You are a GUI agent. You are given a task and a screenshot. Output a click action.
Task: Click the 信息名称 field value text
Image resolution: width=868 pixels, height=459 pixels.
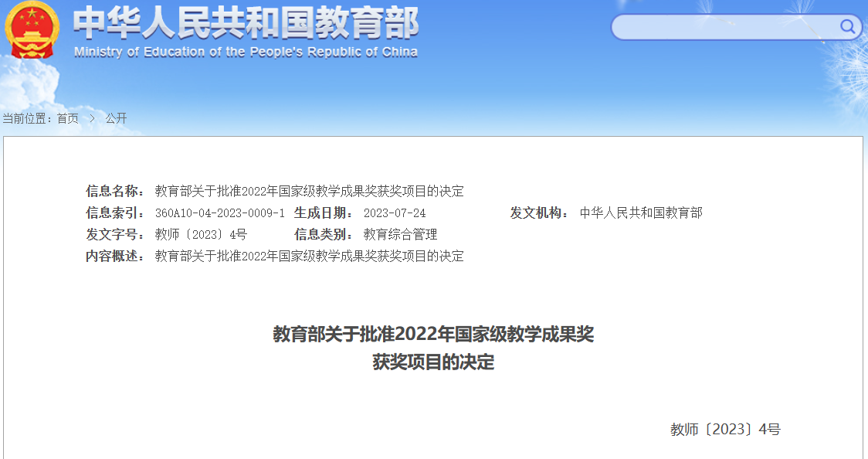coord(309,191)
